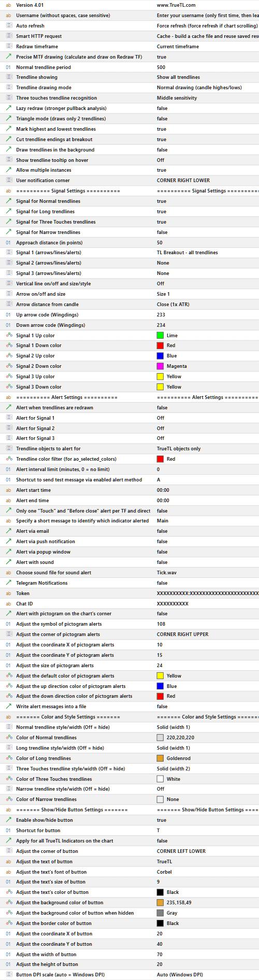Click the arrow icon beside Alert via email
259x980 pixels.
pos(8,531)
